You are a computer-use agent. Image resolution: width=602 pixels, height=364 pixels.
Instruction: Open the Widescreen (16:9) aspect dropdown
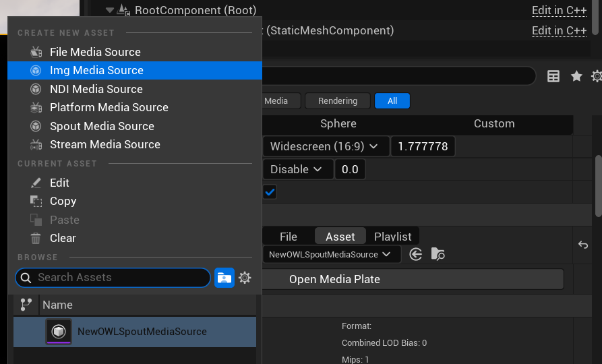[x=326, y=146]
